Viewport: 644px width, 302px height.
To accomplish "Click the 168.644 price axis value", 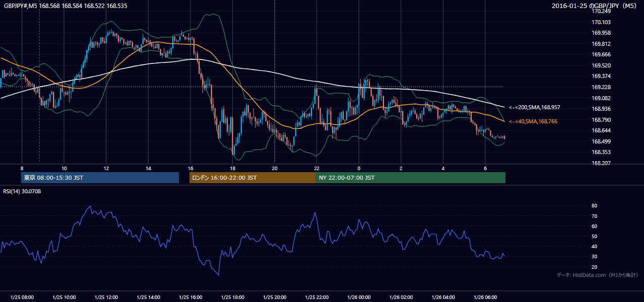I will 601,130.
